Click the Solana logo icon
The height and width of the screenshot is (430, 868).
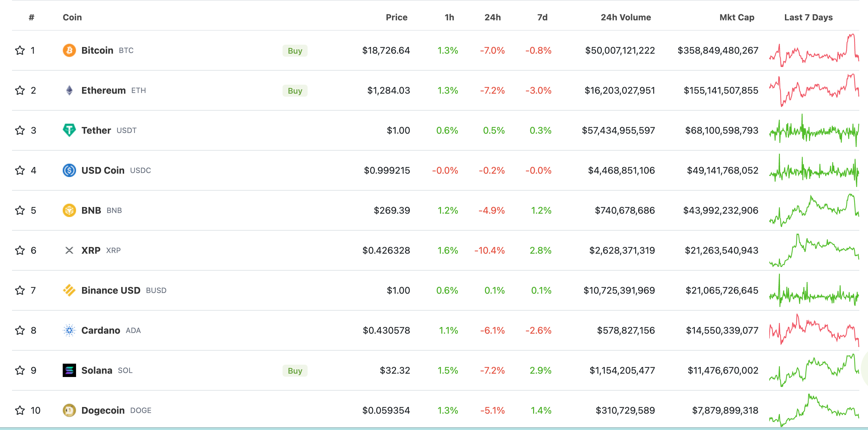69,370
